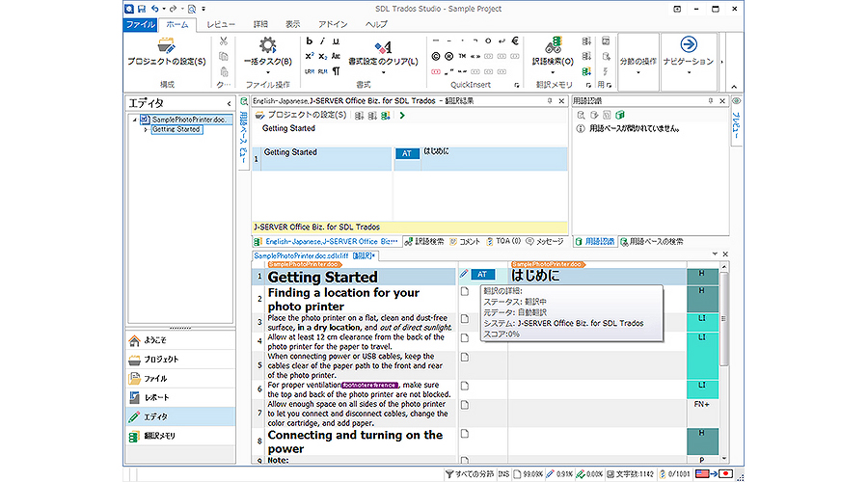Expand the 訳語検索 dropdown arrow
This screenshot has height=482, width=868.
(x=553, y=73)
